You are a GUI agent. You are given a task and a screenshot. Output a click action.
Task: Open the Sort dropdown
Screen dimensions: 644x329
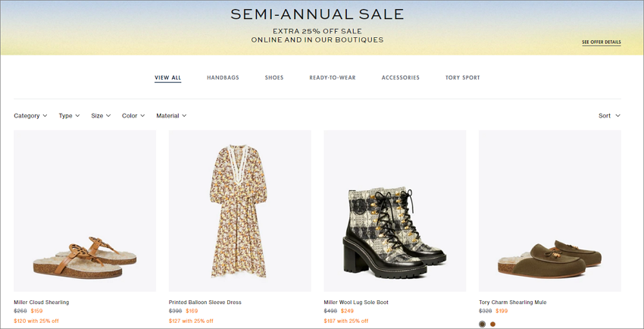[609, 116]
